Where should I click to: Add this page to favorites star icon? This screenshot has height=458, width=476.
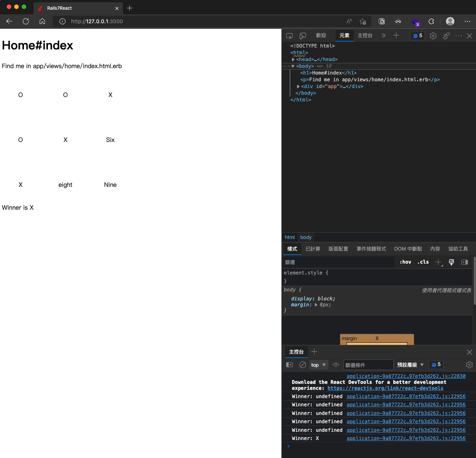point(363,21)
